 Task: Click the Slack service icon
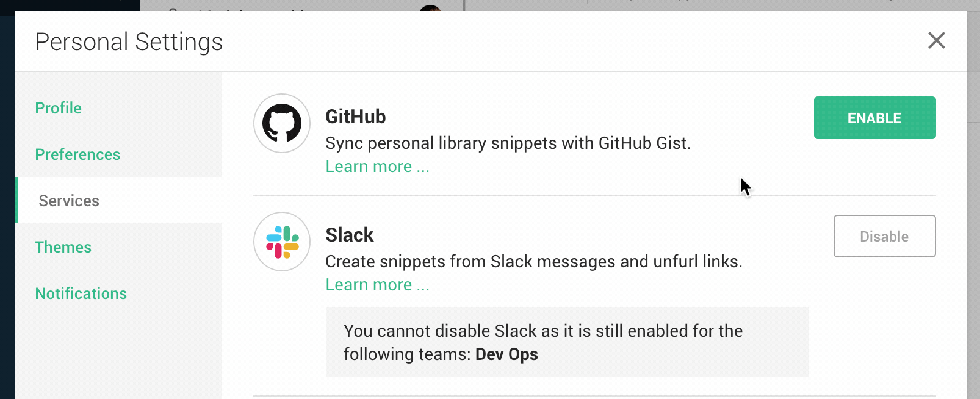pos(281,242)
